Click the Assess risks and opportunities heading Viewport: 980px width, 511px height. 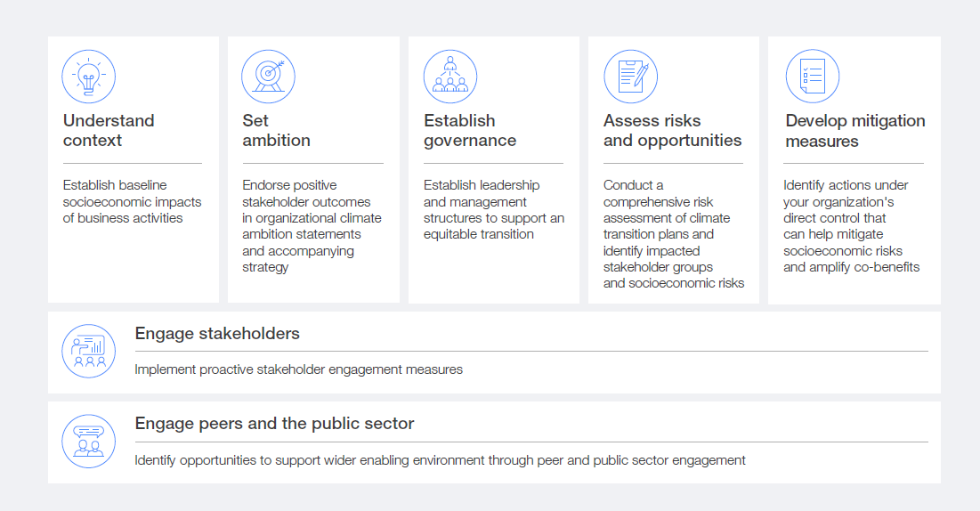click(672, 130)
